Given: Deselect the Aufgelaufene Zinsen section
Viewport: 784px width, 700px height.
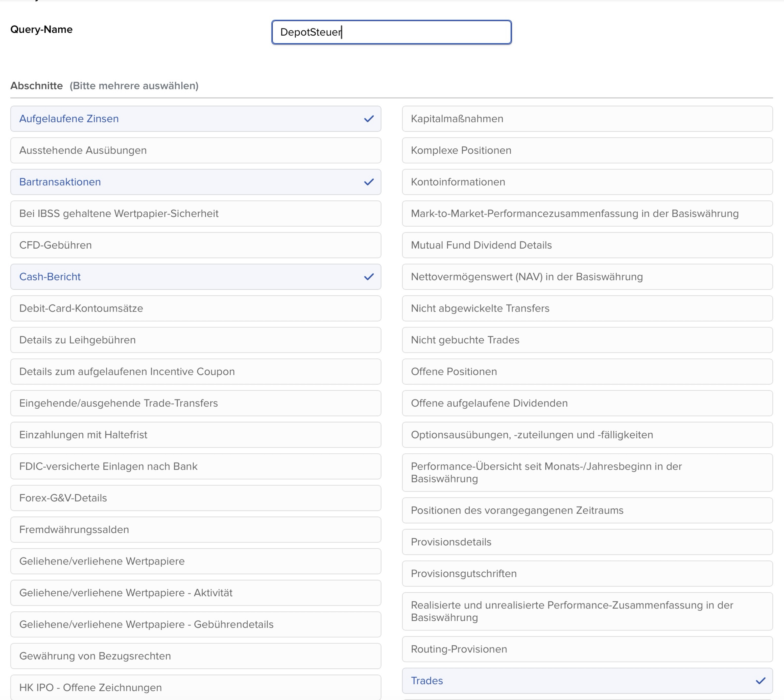Looking at the screenshot, I should [195, 119].
